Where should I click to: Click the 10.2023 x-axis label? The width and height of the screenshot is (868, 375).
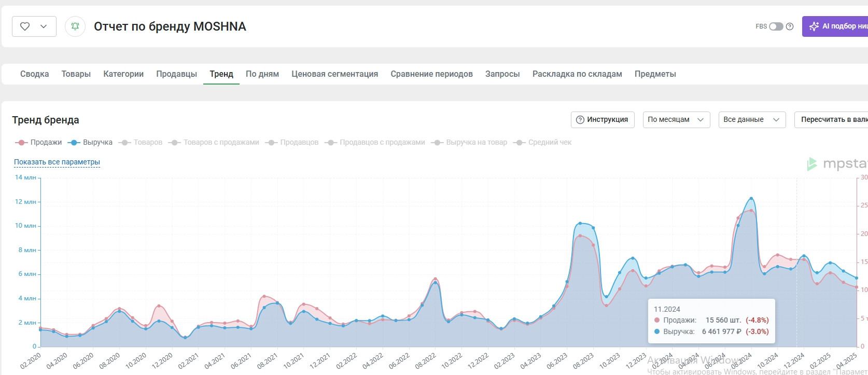click(x=610, y=360)
